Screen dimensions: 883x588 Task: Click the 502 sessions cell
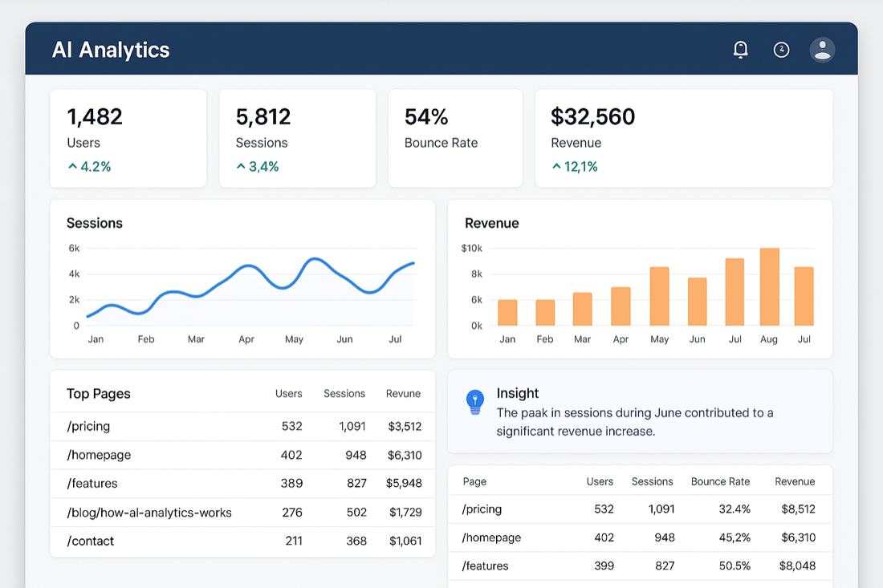pos(356,513)
